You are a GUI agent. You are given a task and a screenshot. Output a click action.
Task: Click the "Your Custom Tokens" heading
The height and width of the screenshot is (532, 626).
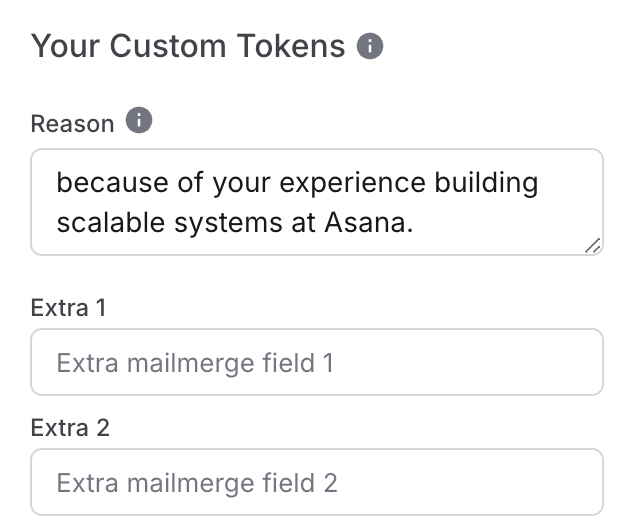click(188, 46)
